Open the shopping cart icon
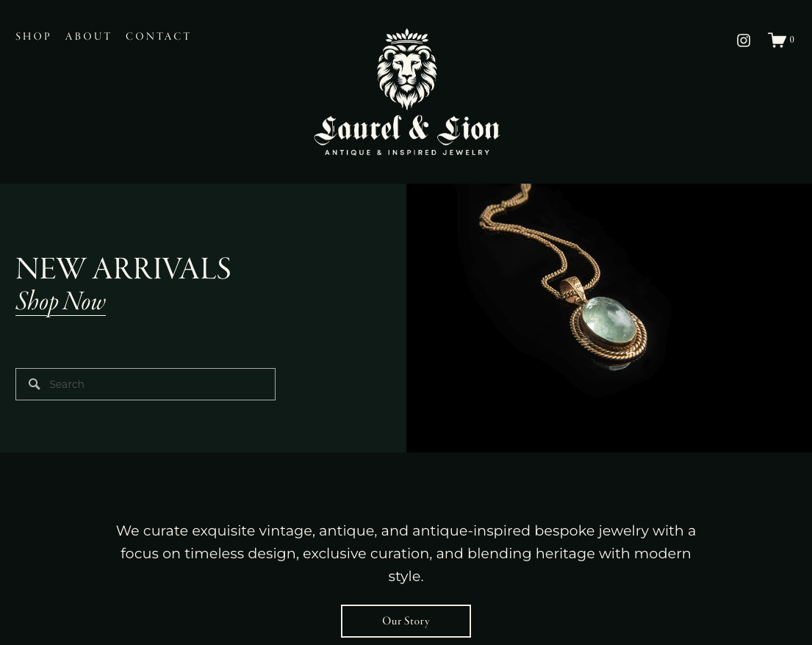The height and width of the screenshot is (645, 812). point(777,40)
